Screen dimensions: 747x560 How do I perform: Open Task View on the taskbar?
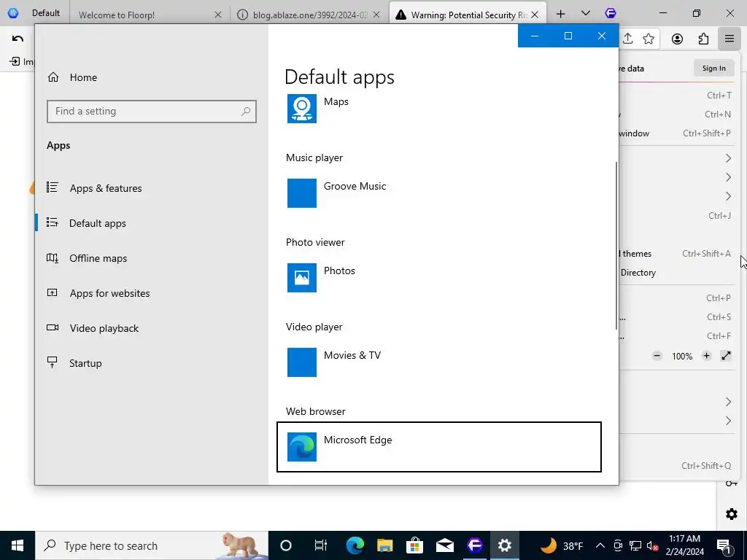point(321,545)
